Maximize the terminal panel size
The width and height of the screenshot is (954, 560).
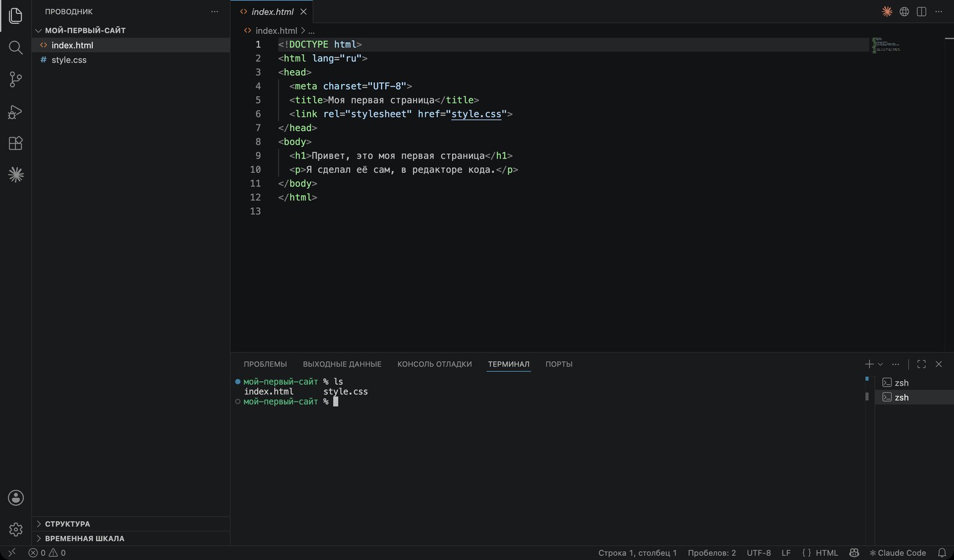coord(921,364)
